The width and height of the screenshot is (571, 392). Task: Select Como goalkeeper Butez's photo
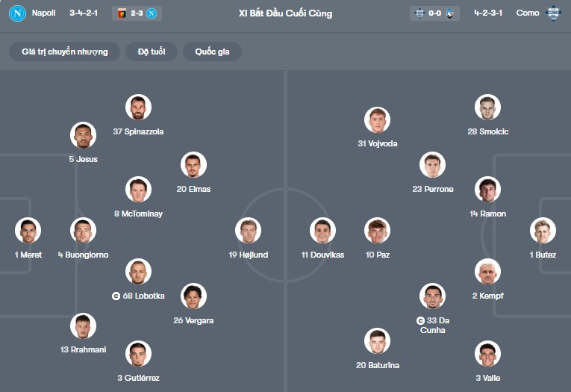(x=543, y=231)
